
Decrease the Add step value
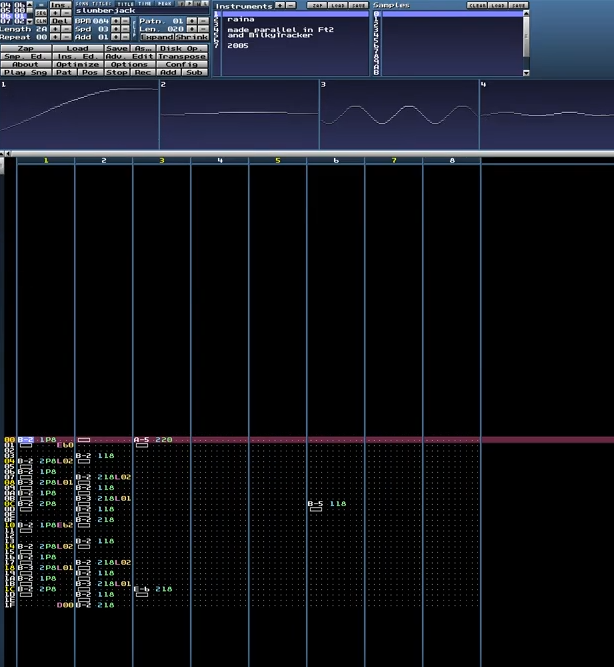[x=125, y=37]
